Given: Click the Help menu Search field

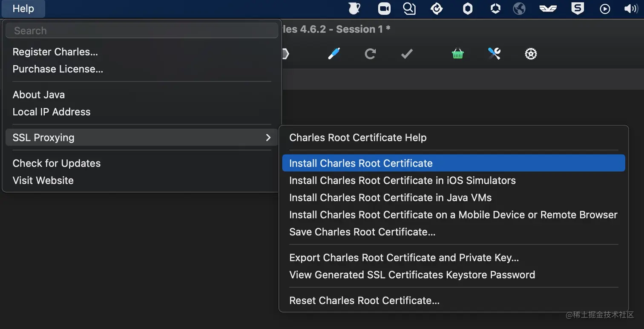Looking at the screenshot, I should coord(142,31).
